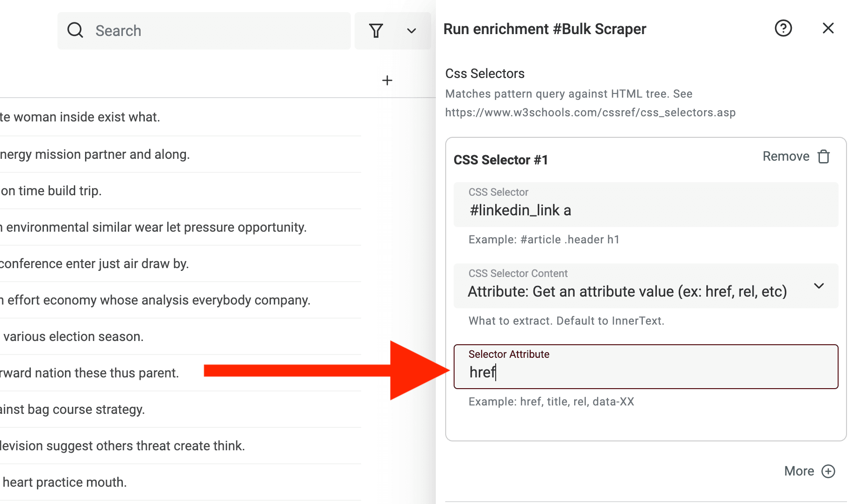Open the help question mark icon
Screen dimensions: 854x504
click(783, 28)
